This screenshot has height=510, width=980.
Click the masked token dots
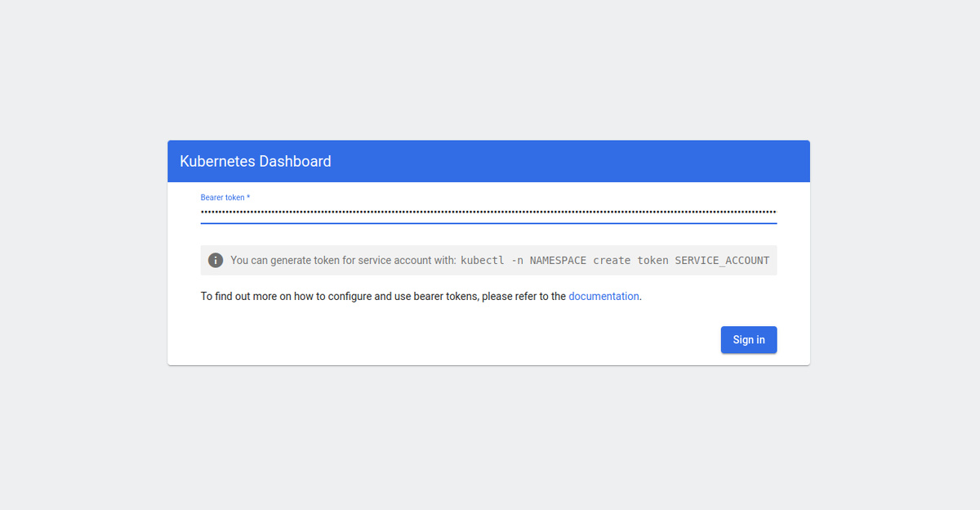[488, 212]
